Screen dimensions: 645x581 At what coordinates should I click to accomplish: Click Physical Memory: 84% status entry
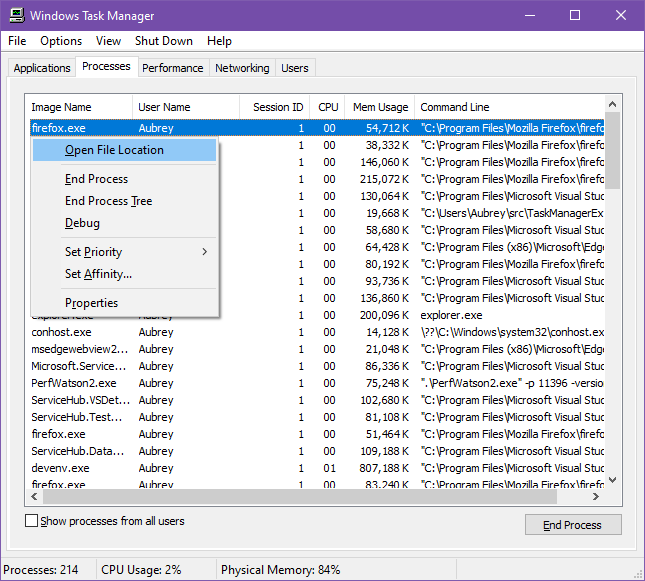281,569
